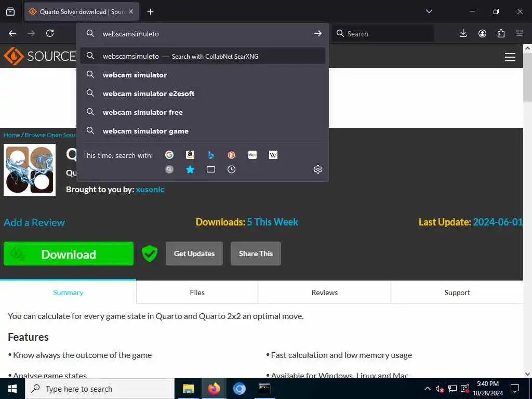Viewport: 532px width, 399px height.
Task: Click the '5 This Week' downloads link
Action: (272, 222)
